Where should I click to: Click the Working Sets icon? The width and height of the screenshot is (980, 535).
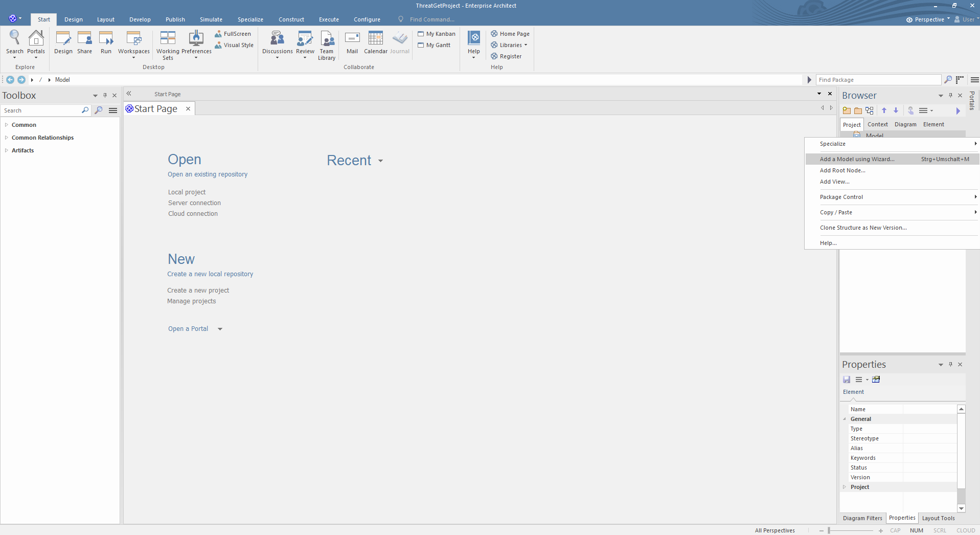click(168, 38)
